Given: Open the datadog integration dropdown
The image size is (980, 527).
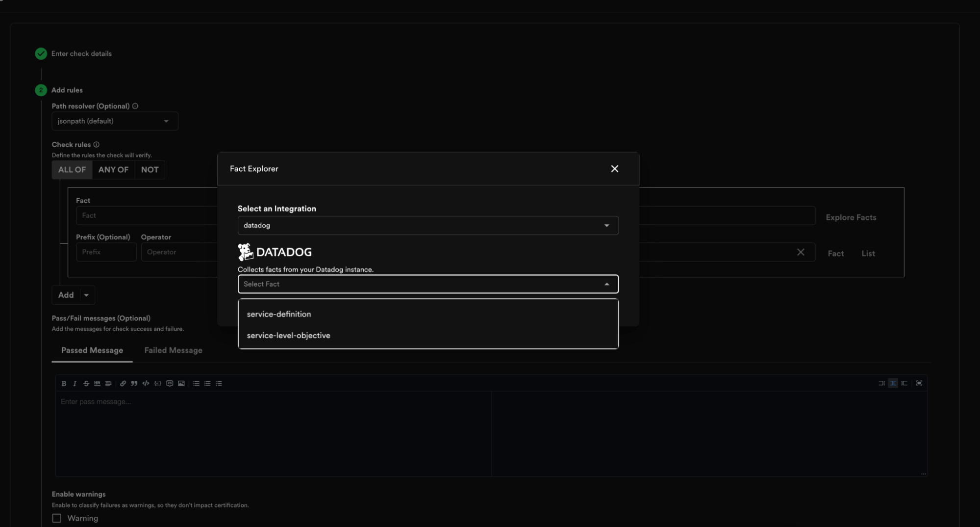Looking at the screenshot, I should [x=427, y=225].
